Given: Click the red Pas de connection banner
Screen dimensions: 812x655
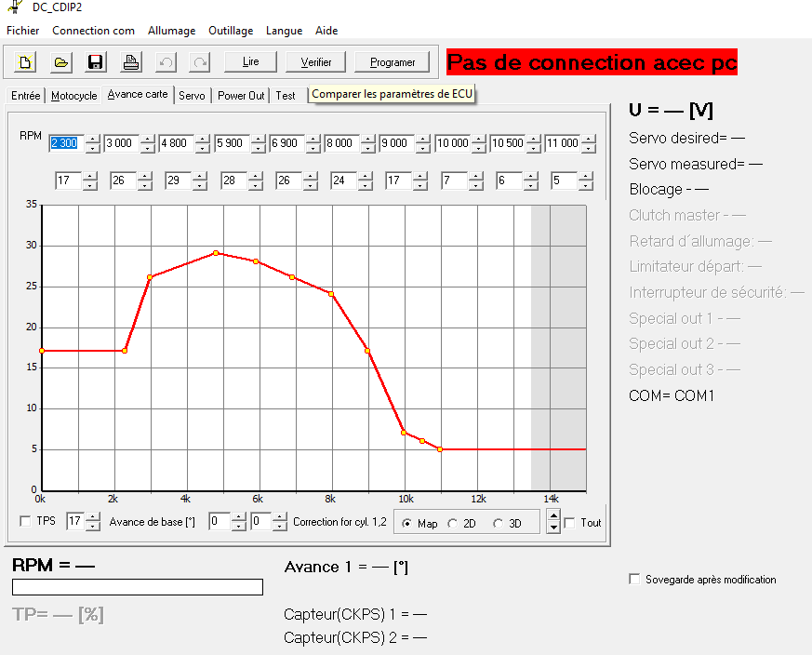Looking at the screenshot, I should (x=592, y=62).
